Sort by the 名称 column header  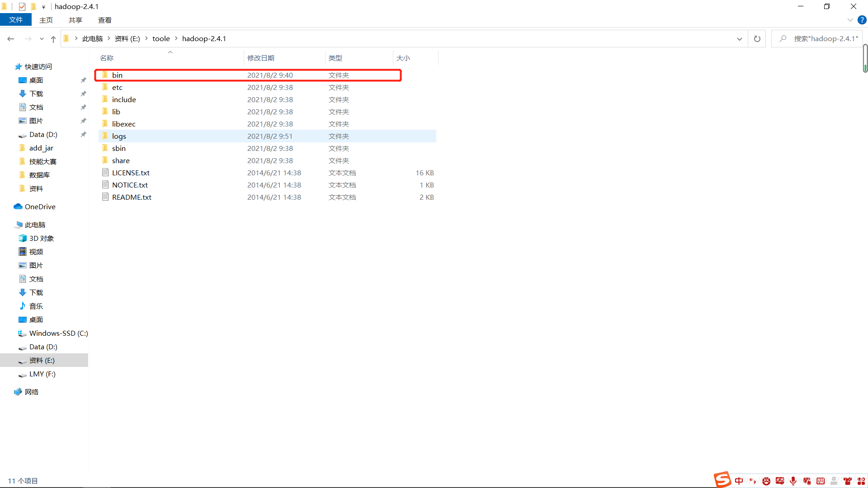click(107, 58)
